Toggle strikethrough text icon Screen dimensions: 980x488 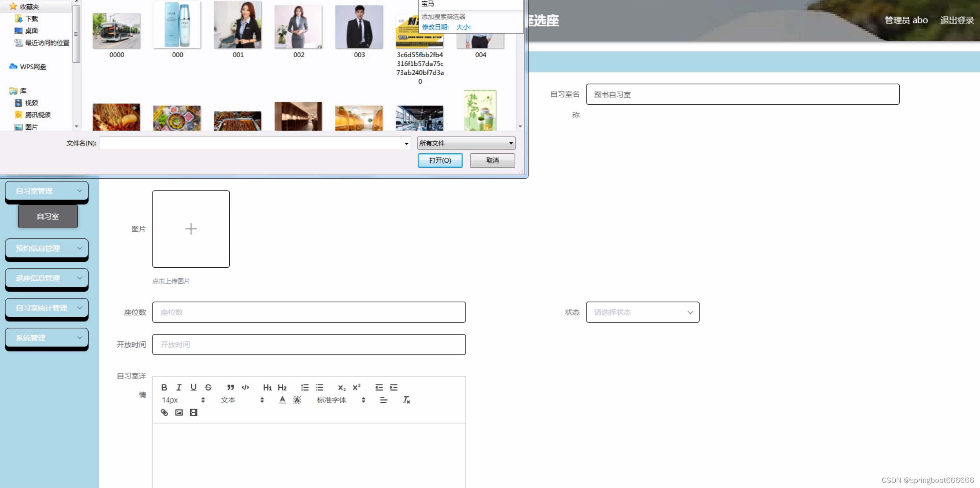point(208,387)
